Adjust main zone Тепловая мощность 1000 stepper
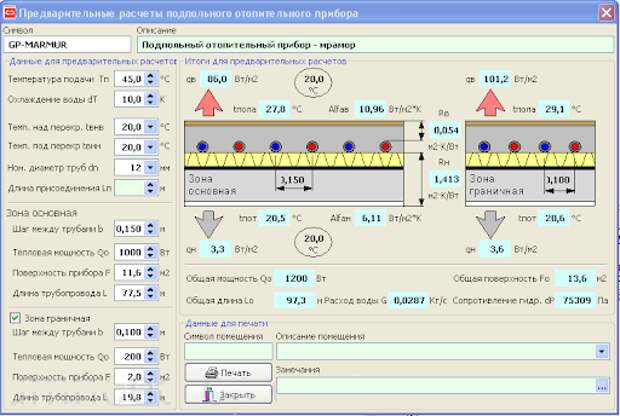Viewport: 620px width, 416px height. tap(150, 252)
